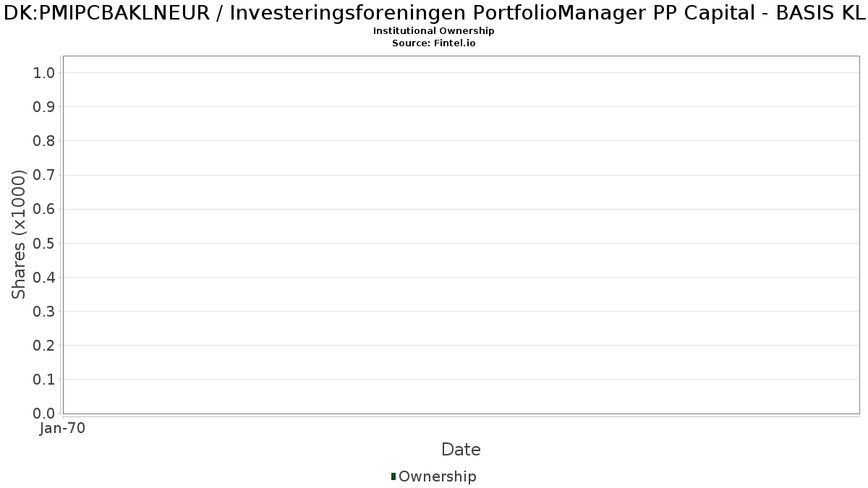Click the green Ownership legend swatch
Image resolution: width=868 pixels, height=488 pixels.
tap(393, 476)
